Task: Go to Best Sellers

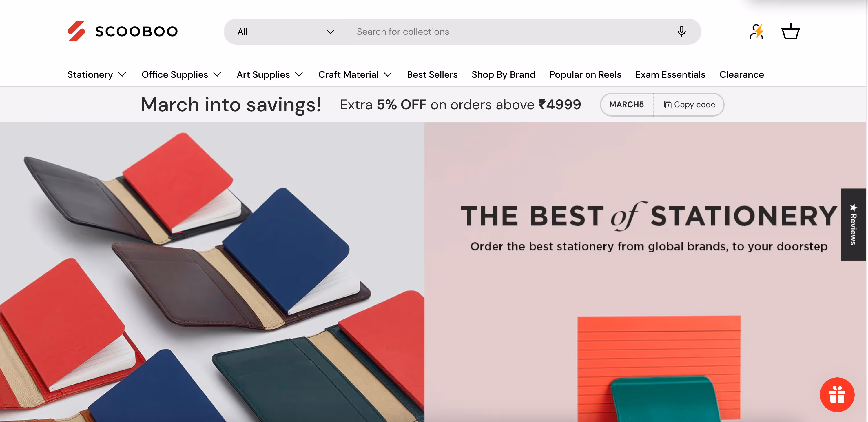Action: click(432, 74)
